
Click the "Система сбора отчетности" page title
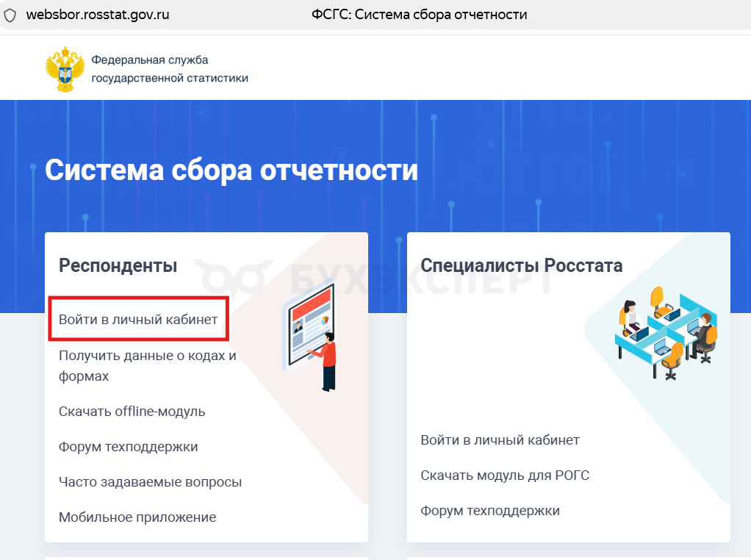coord(231,170)
